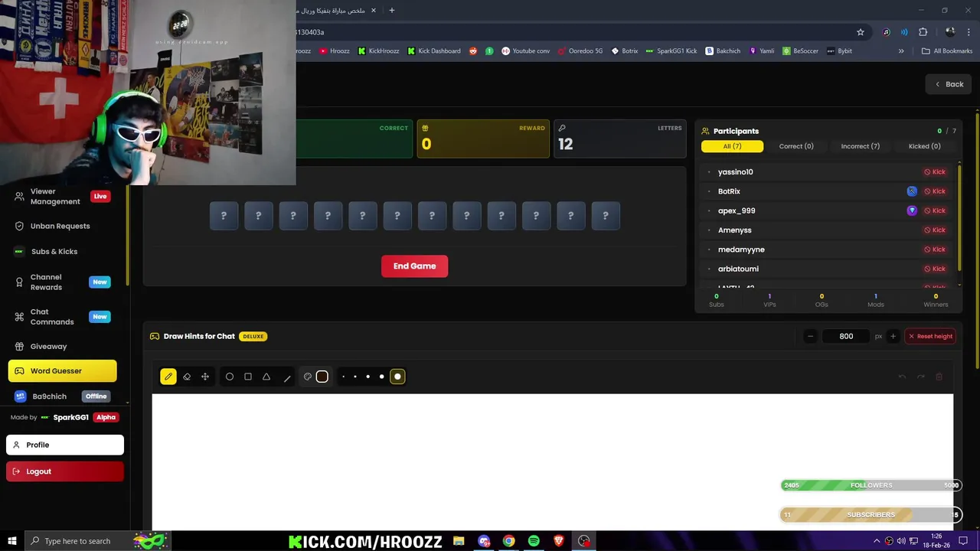
Task: Expand hidden bookmarks chevron
Action: (x=901, y=51)
